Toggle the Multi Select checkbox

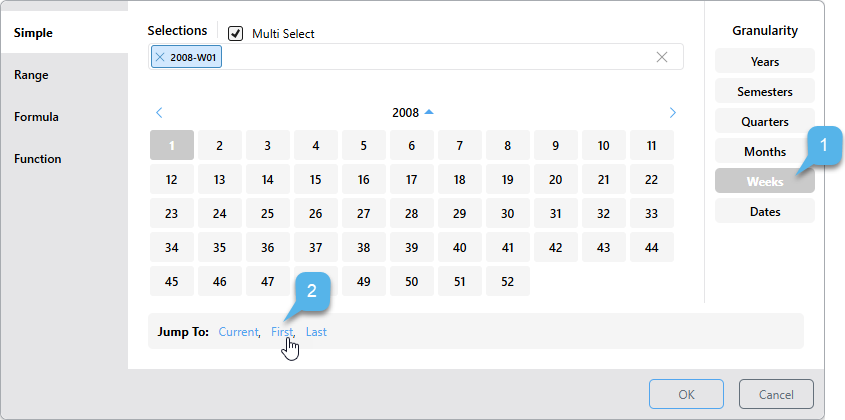(236, 33)
